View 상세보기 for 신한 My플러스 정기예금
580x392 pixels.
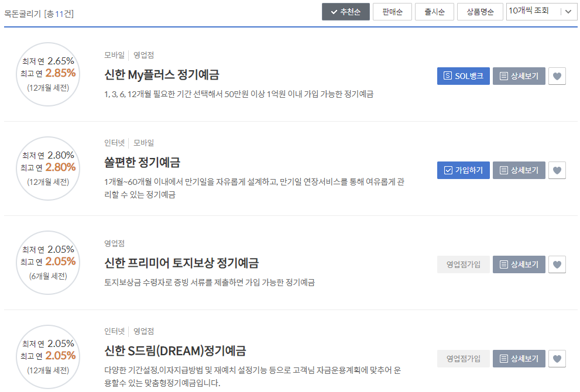pos(519,76)
